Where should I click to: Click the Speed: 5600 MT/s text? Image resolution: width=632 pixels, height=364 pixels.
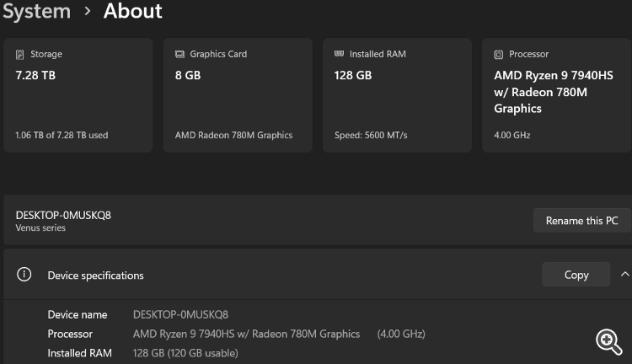coord(371,135)
